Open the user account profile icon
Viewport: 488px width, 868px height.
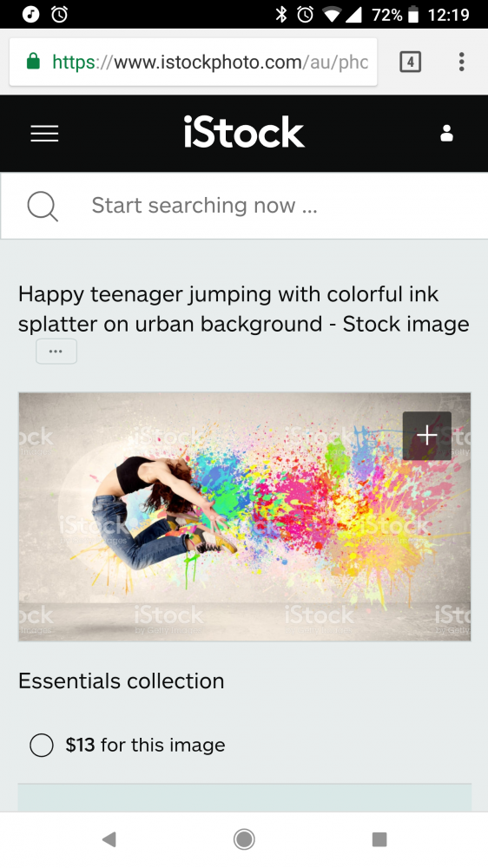coord(446,134)
